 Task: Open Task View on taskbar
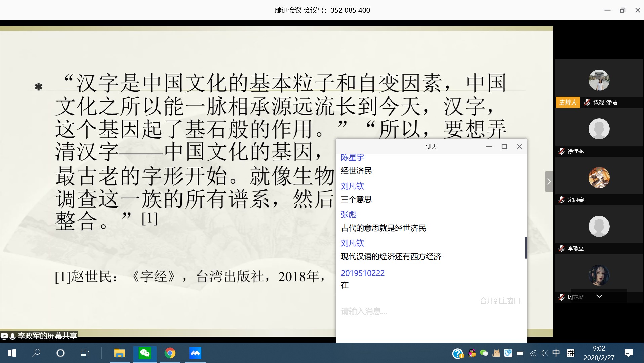pos(84,353)
